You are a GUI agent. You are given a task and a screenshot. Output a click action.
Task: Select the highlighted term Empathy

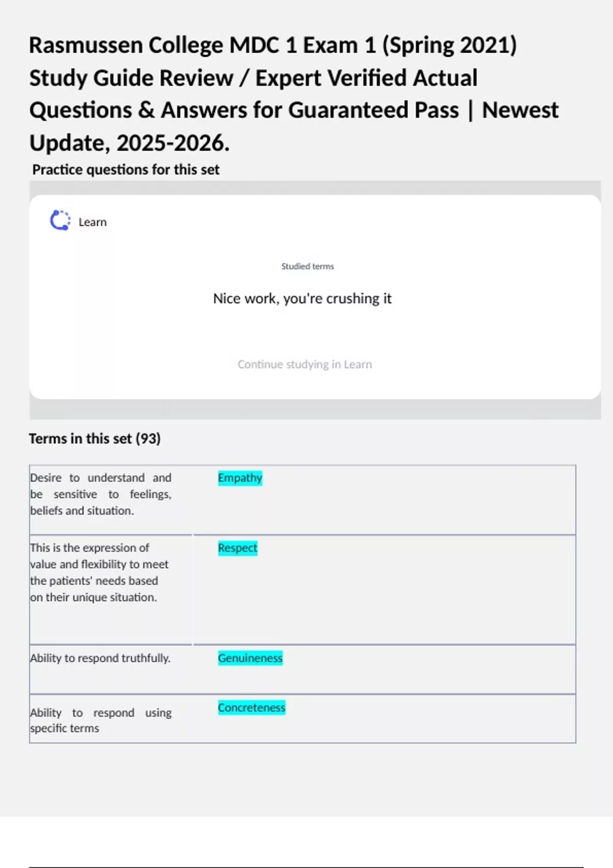click(x=240, y=478)
